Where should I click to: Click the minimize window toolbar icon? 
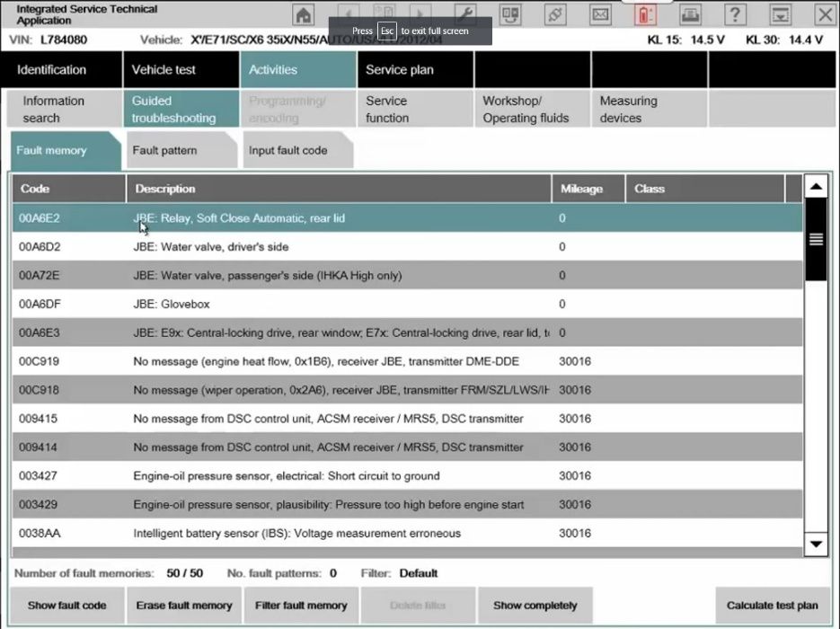pyautogui.click(x=781, y=14)
